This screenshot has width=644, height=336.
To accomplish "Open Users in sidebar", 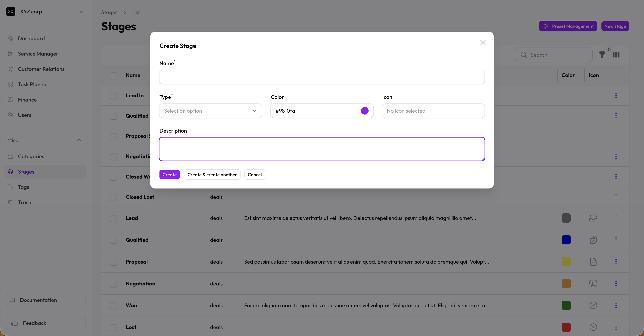I will [x=45, y=115].
